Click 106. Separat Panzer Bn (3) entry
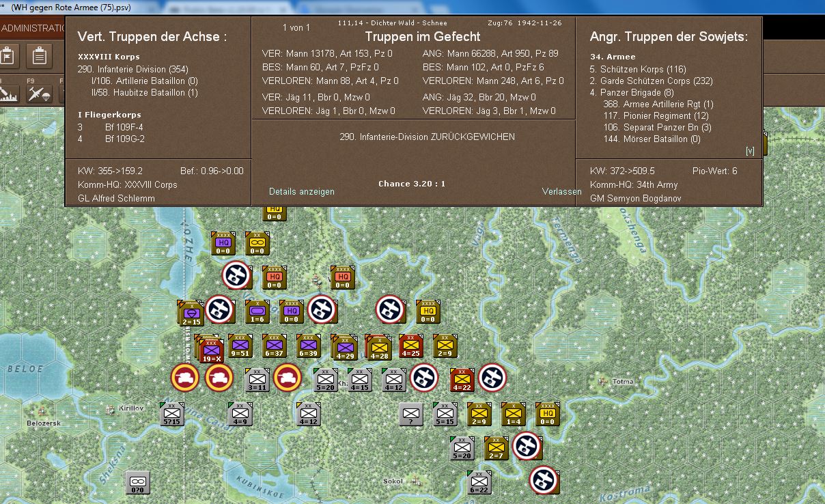 click(657, 127)
